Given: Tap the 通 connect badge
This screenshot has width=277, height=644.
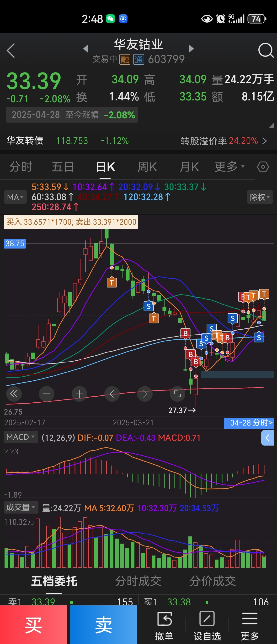Looking at the screenshot, I should coord(138,59).
